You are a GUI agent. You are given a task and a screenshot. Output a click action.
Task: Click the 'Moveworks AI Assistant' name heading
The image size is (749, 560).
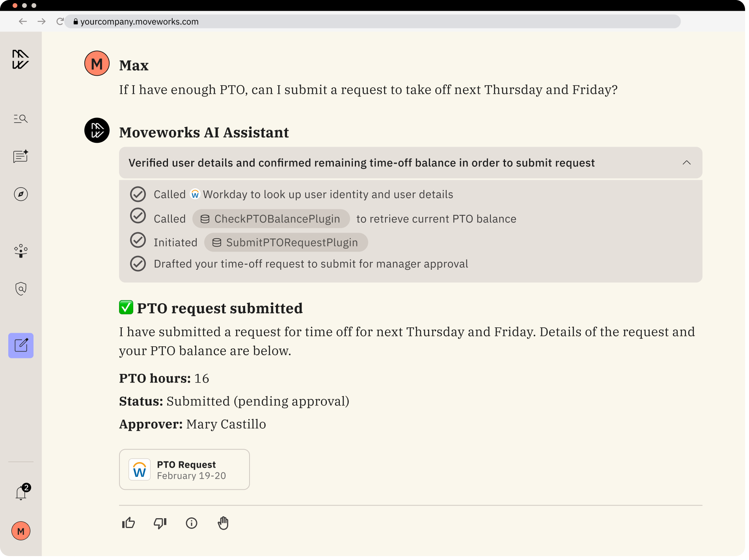204,133
